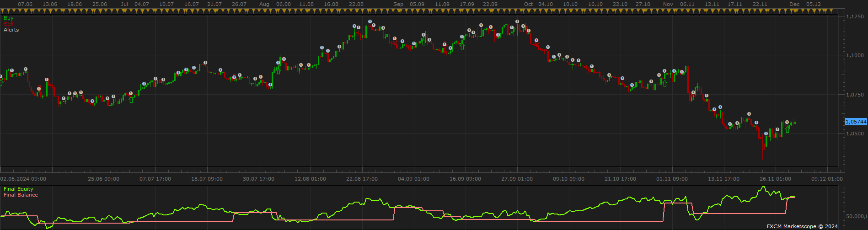Click the Dec month label on top axis
The height and width of the screenshot is (230, 868).
[795, 4]
